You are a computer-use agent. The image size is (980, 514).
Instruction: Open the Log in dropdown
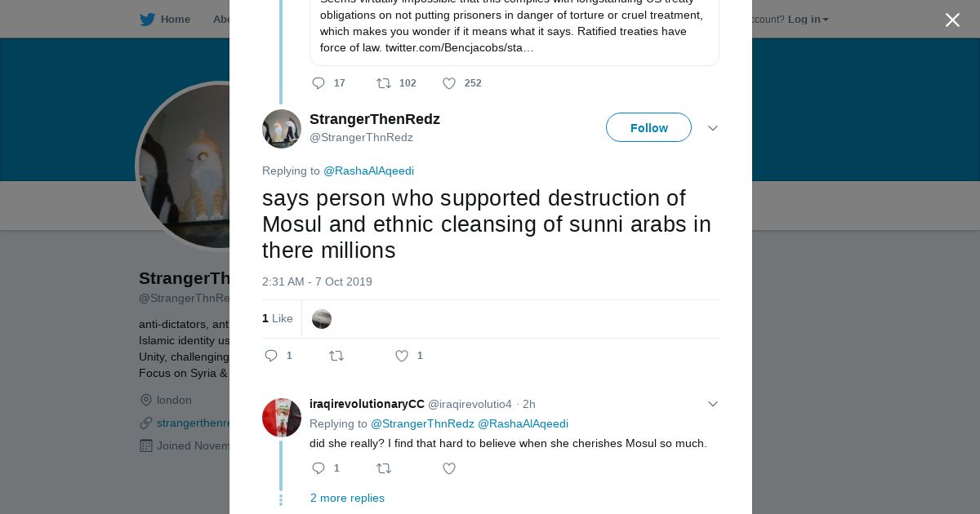point(808,20)
